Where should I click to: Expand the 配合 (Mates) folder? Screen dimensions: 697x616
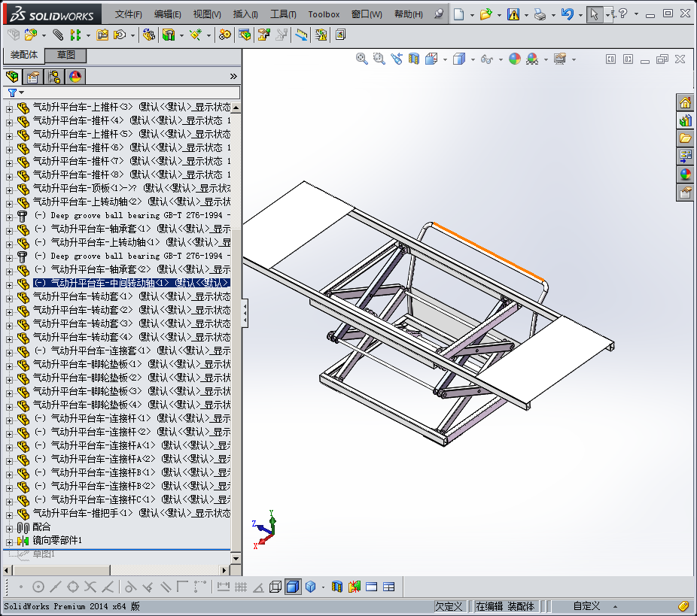coord(9,529)
